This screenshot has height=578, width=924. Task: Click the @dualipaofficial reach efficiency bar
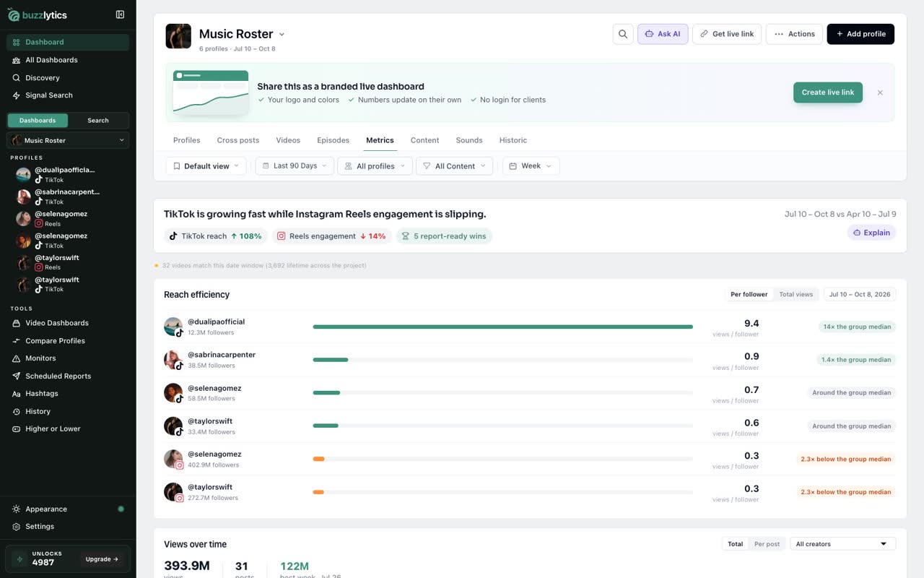point(502,327)
